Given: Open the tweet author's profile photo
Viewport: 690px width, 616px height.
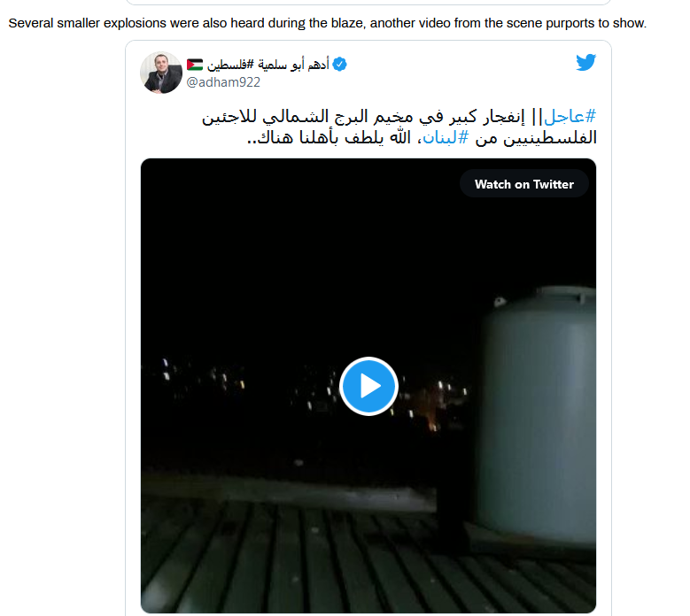Looking at the screenshot, I should (x=161, y=73).
